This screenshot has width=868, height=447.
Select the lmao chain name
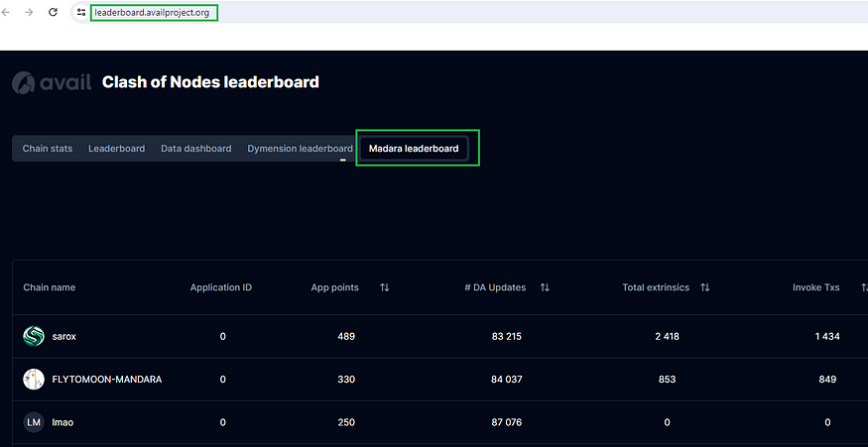62,422
